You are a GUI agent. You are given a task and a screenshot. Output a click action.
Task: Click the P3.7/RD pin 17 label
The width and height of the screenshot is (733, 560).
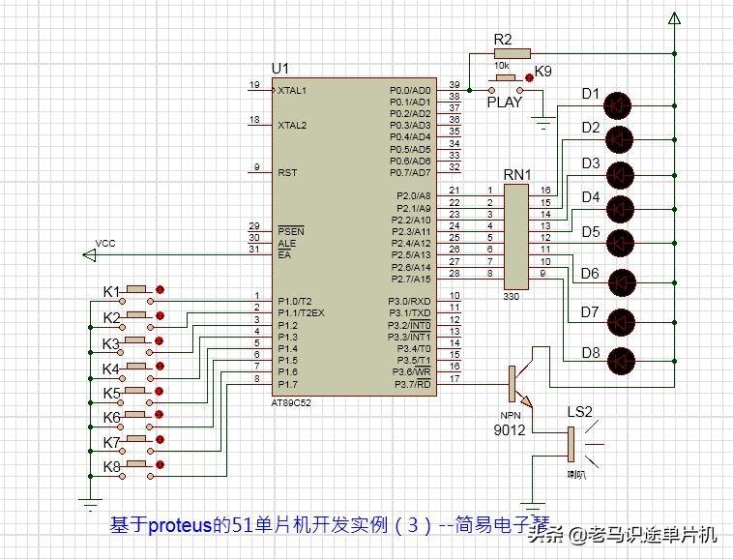pyautogui.click(x=412, y=384)
